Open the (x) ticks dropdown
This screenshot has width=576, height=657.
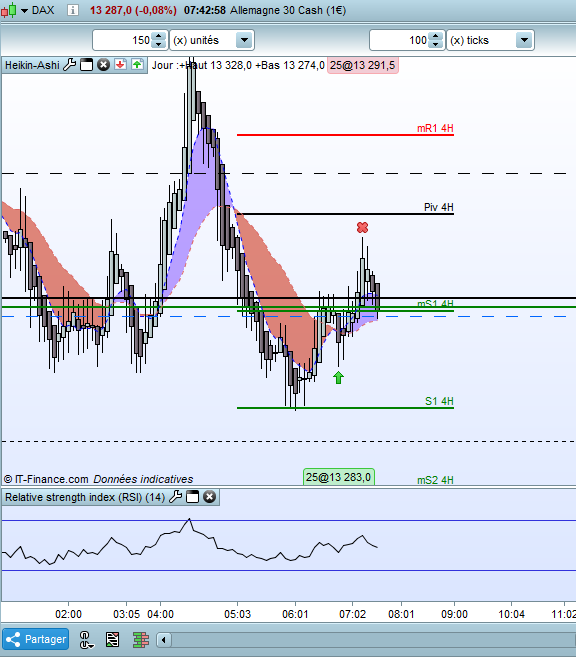[x=524, y=40]
